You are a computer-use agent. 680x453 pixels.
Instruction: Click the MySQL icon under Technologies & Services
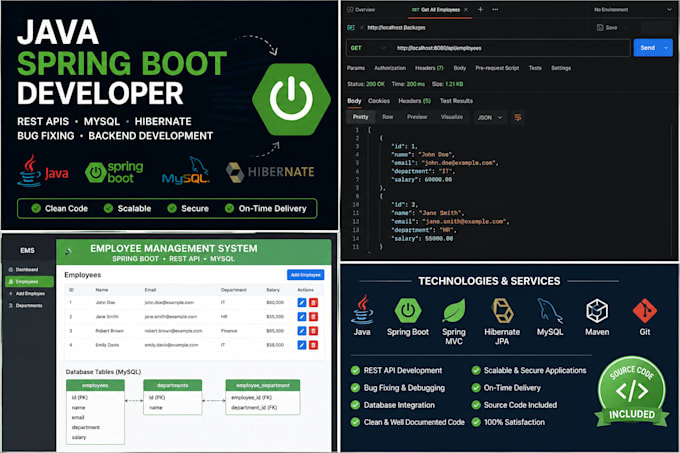coord(550,310)
